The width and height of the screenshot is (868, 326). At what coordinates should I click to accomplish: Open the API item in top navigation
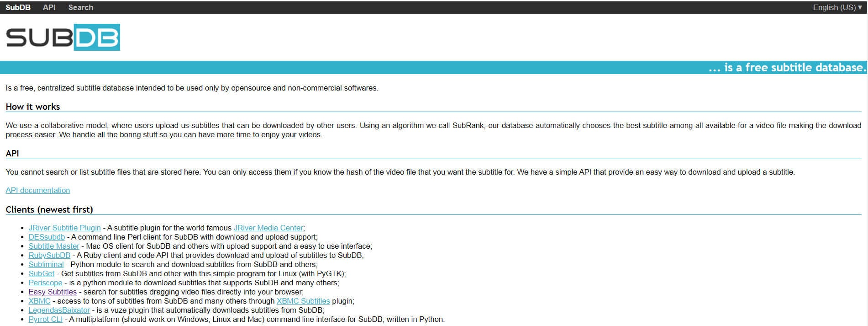click(x=49, y=7)
